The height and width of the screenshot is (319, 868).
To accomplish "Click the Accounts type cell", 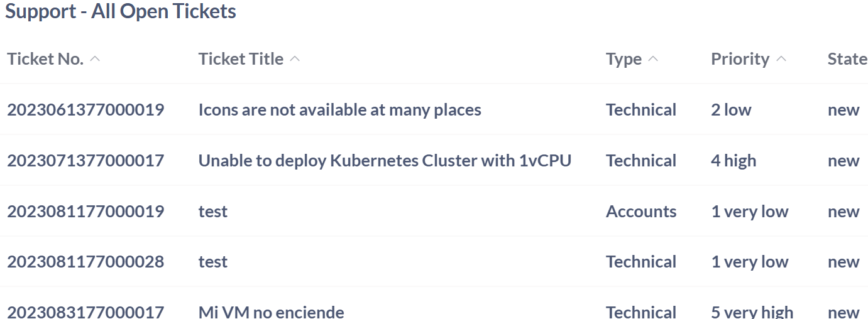I will click(x=641, y=212).
